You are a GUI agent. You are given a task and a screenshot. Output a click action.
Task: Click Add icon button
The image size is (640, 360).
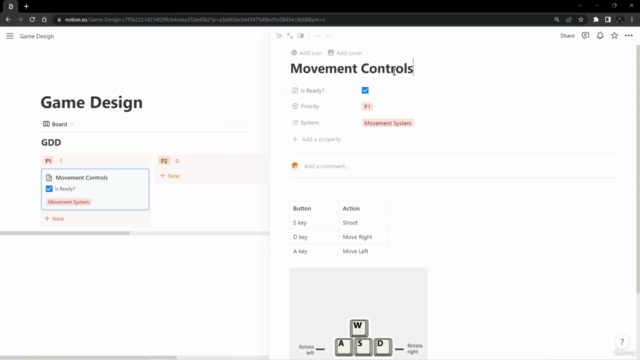307,53
